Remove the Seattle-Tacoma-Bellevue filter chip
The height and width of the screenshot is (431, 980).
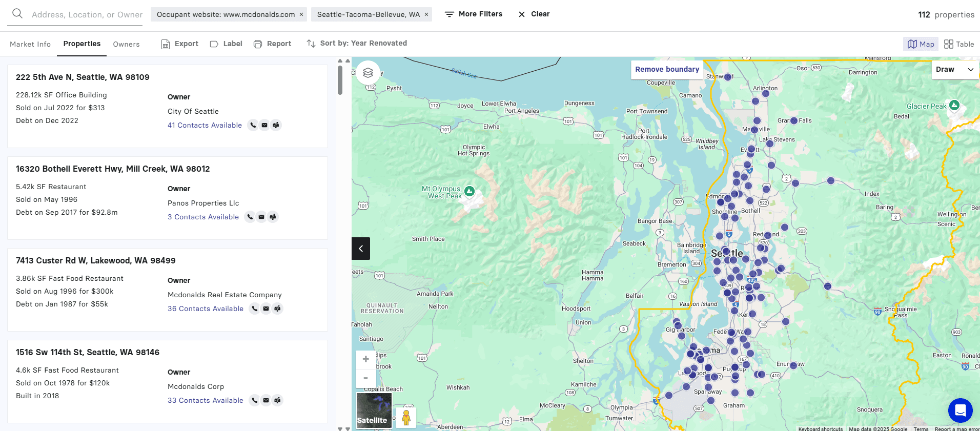426,14
